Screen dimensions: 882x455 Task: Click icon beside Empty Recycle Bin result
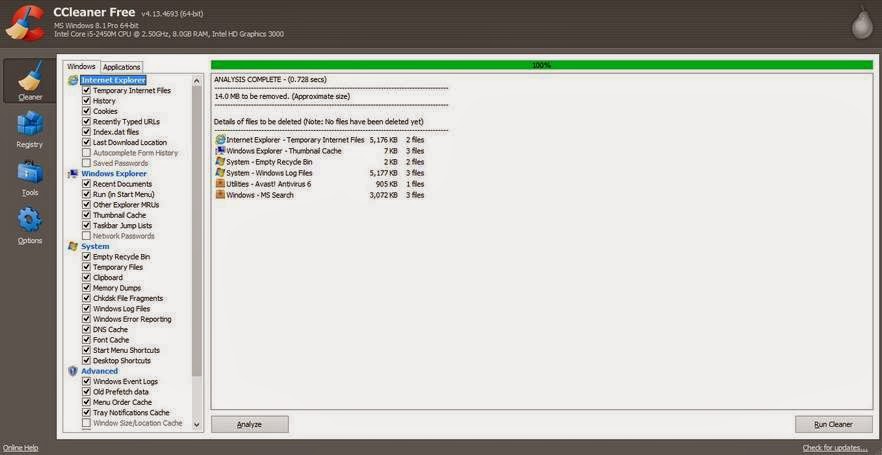220,162
